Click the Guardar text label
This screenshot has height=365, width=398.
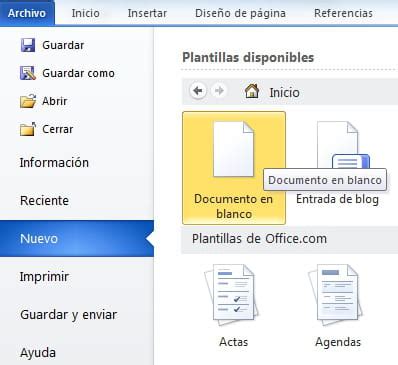(63, 45)
